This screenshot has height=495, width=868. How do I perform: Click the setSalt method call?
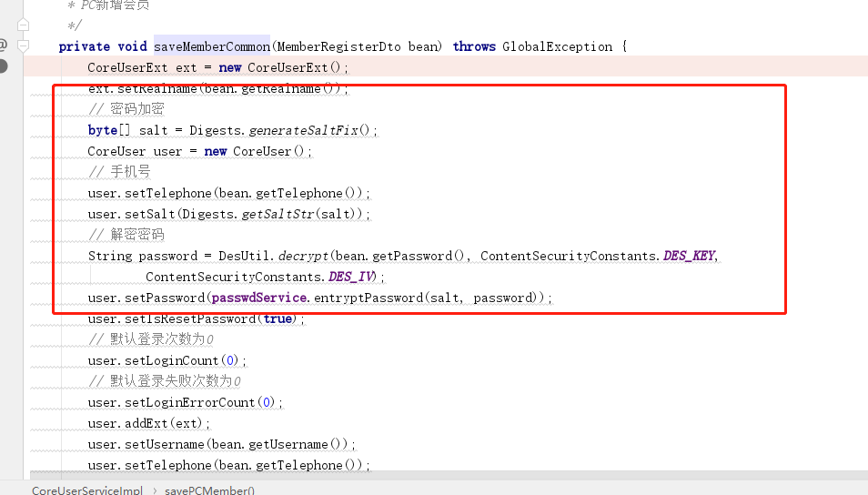point(149,214)
